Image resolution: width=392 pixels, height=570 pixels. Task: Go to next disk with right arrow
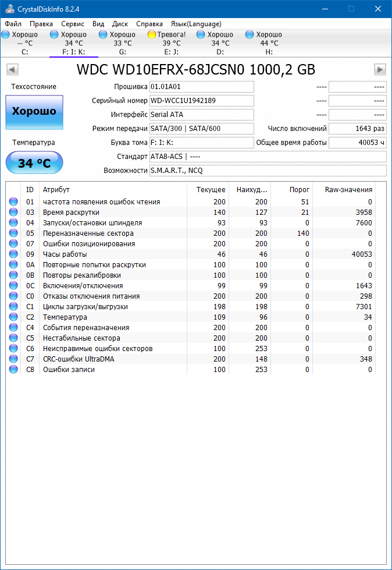[x=380, y=70]
